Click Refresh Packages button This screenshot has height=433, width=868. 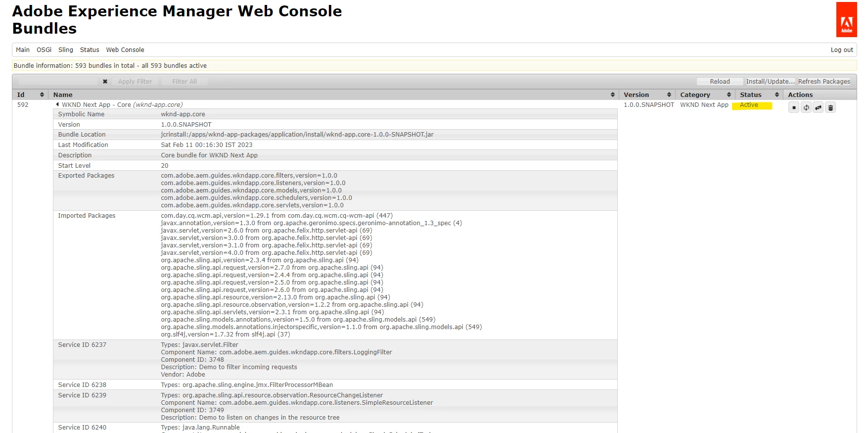coord(824,82)
